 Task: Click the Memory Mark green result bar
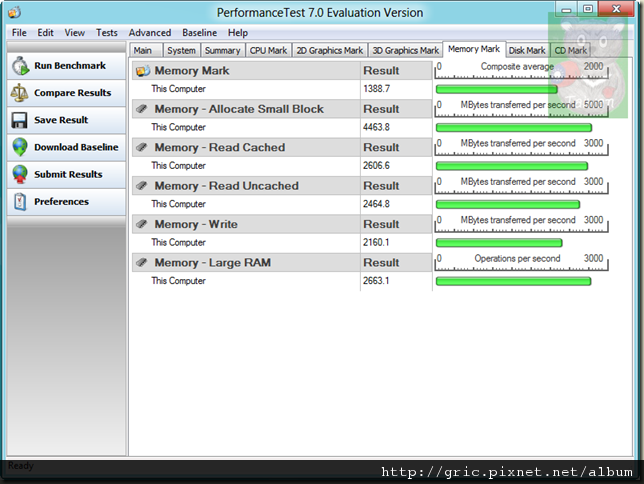click(x=497, y=89)
